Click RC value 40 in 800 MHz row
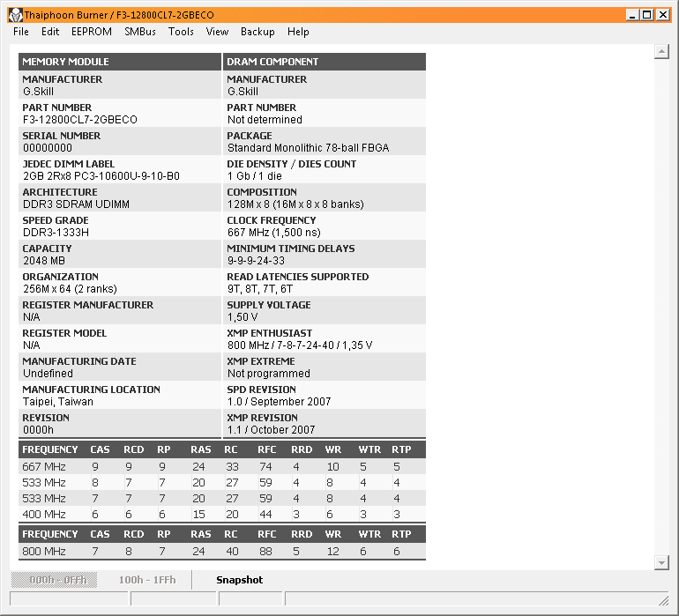 click(x=232, y=552)
